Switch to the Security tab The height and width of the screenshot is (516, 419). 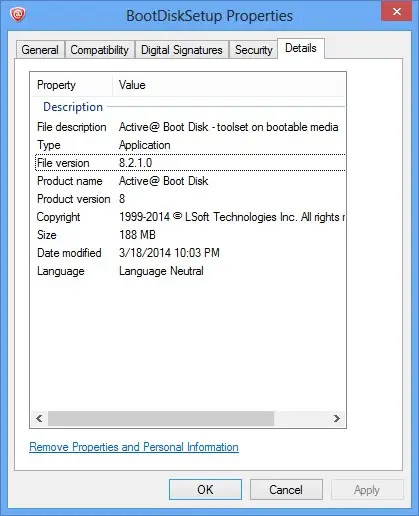click(254, 50)
